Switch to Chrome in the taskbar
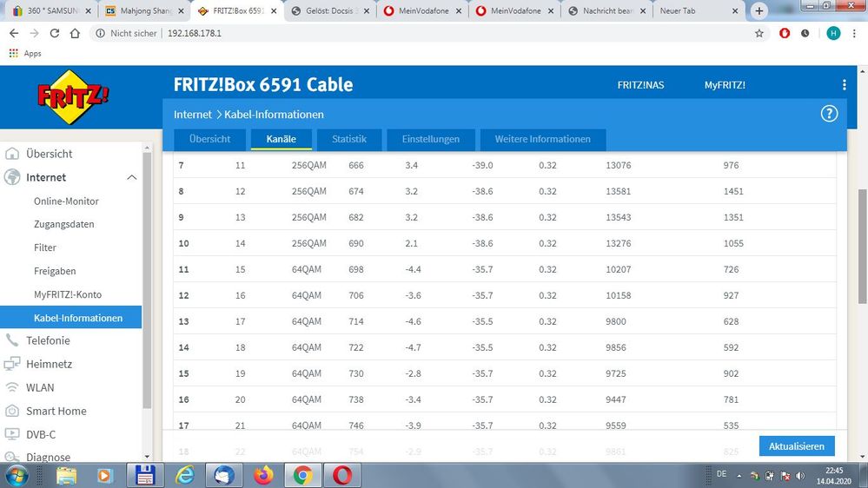868x488 pixels. [302, 475]
